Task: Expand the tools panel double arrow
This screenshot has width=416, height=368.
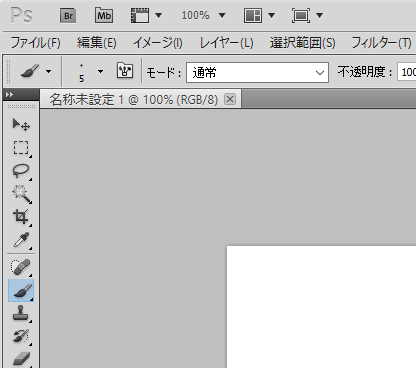Action: click(10, 94)
